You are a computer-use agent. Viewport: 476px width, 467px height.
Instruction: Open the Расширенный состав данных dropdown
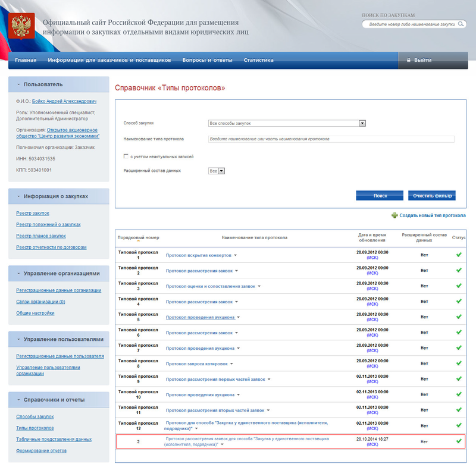221,171
